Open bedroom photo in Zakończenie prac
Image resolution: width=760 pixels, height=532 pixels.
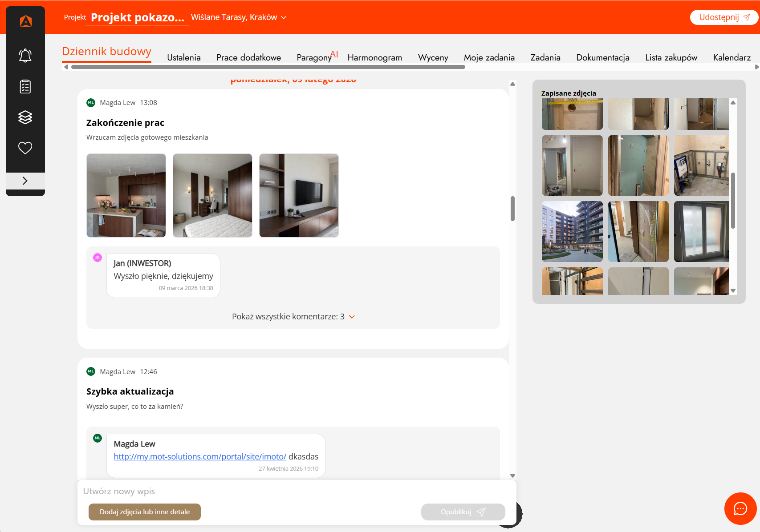point(212,195)
